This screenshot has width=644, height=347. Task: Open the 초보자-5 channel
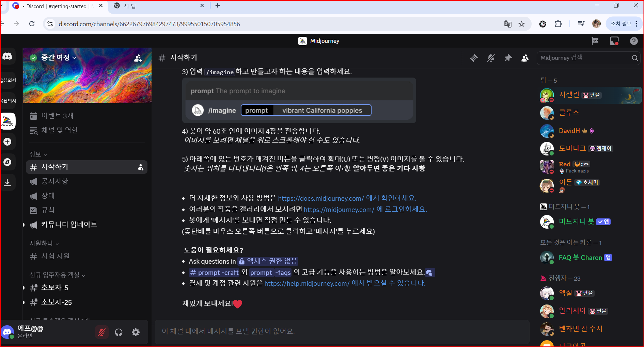pyautogui.click(x=87, y=288)
